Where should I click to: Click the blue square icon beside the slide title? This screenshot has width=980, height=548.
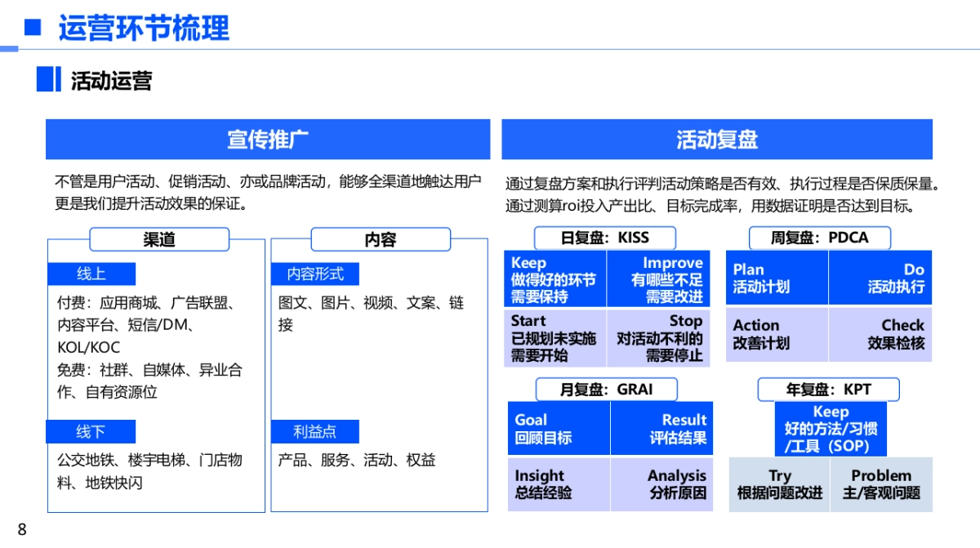(x=31, y=29)
